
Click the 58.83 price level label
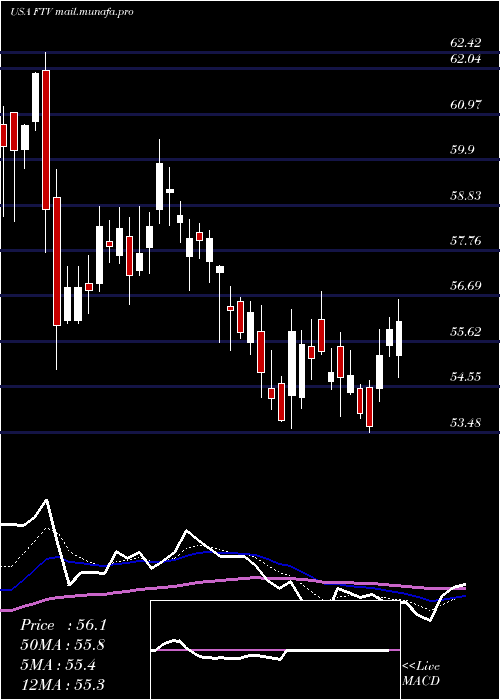(x=466, y=196)
